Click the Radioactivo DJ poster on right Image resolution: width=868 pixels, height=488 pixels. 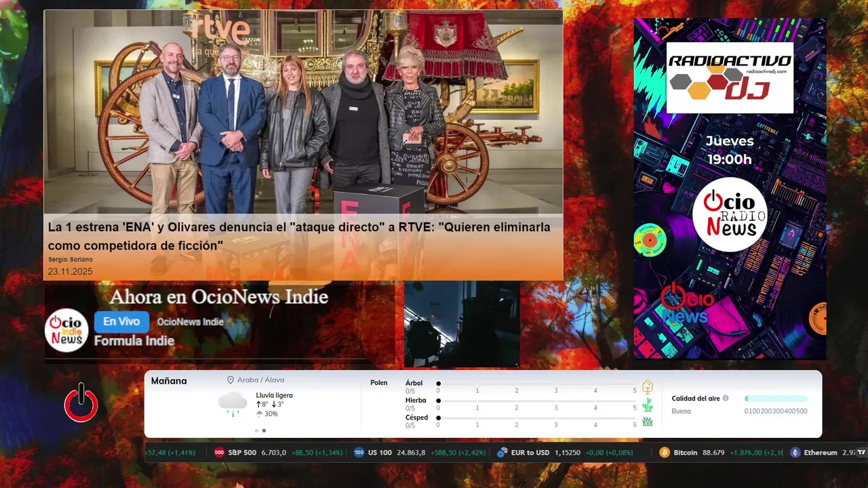(x=730, y=188)
